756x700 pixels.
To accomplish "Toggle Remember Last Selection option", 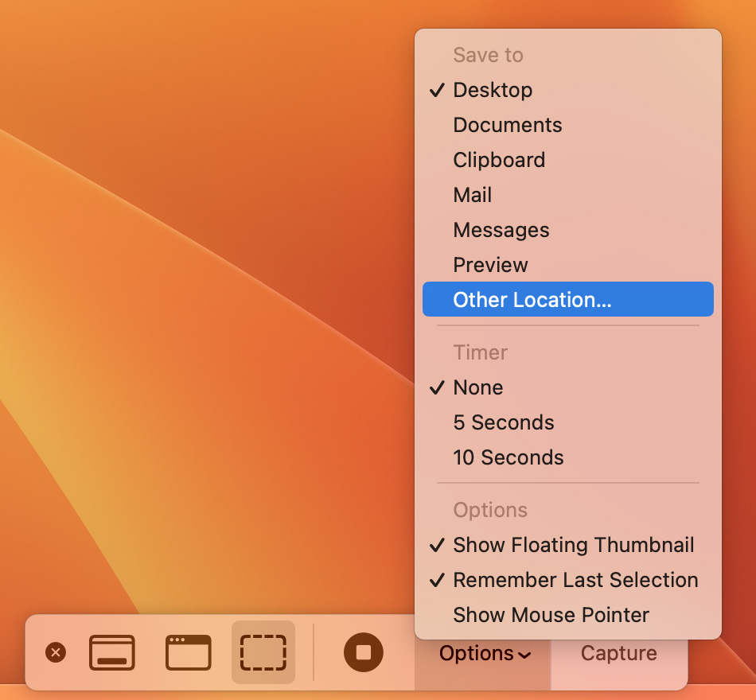I will click(x=568, y=580).
